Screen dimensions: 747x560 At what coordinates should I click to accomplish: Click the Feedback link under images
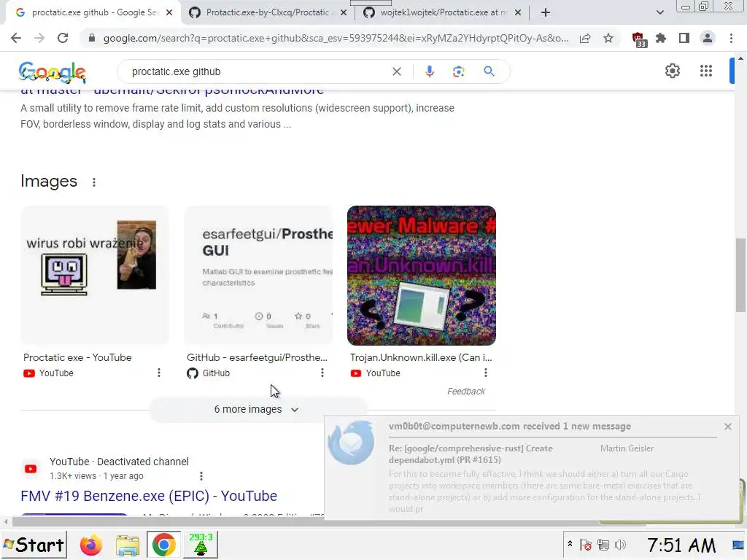coord(466,392)
